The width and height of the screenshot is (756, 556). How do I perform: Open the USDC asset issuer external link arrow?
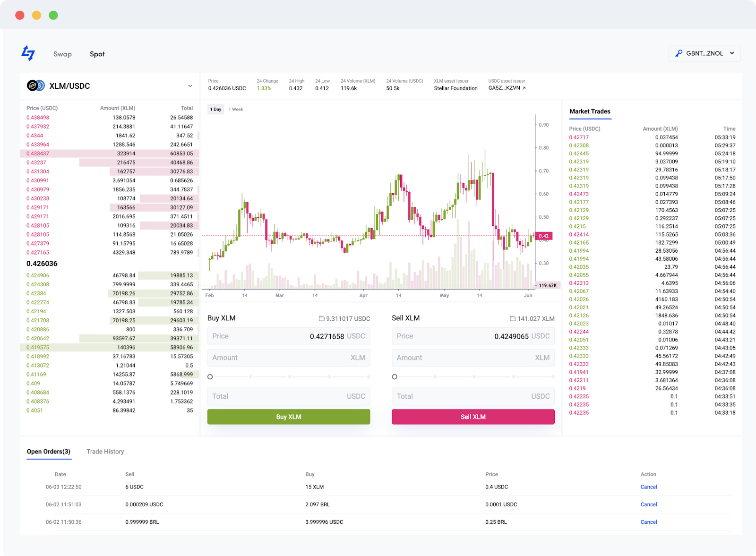tap(524, 88)
